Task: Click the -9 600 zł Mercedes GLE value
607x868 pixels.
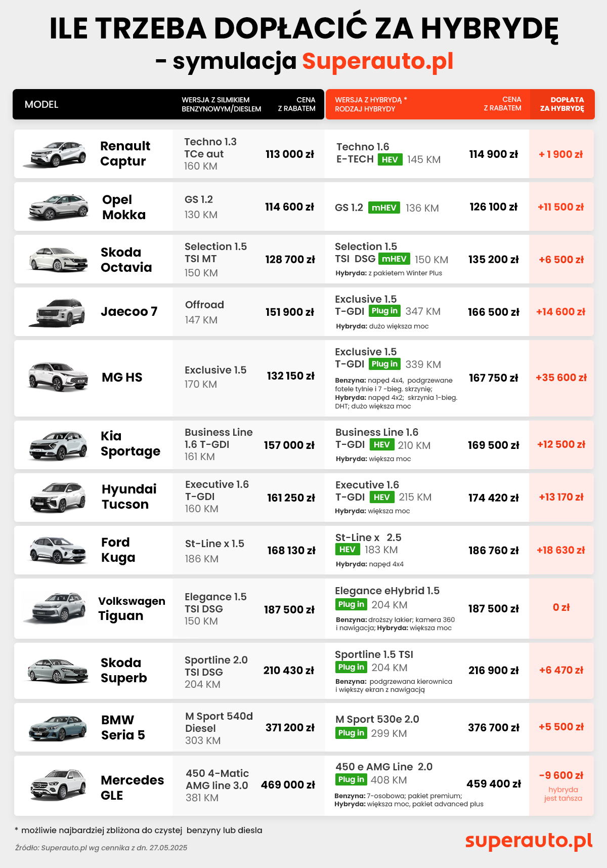Action: pos(561,775)
